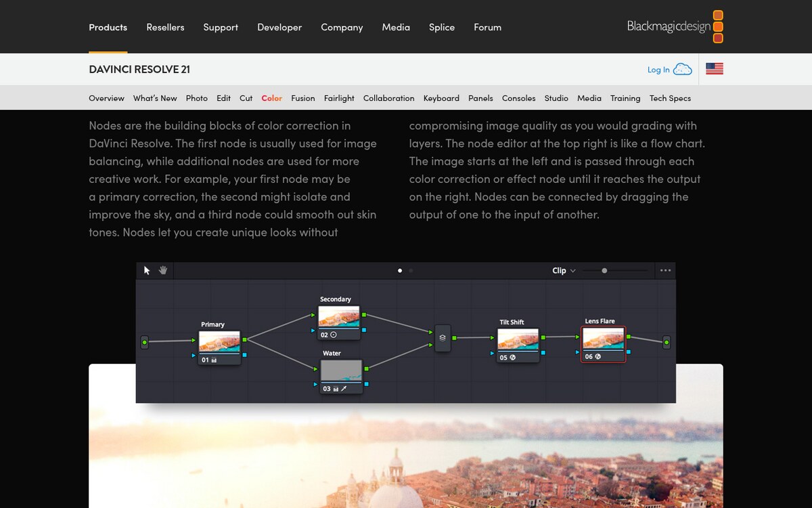Go to the Tech Specs tab
This screenshot has width=812, height=508.
pos(671,98)
